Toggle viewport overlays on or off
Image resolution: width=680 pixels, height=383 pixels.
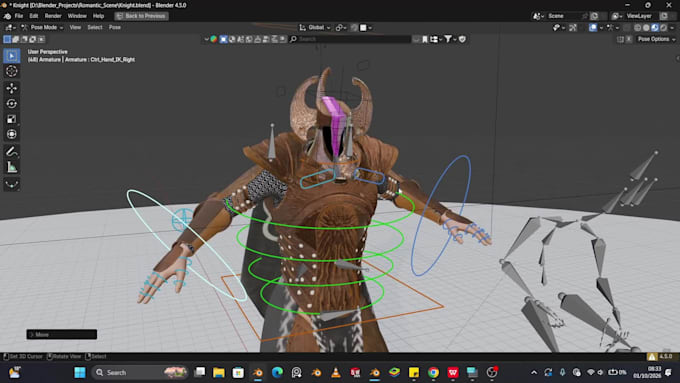(x=593, y=27)
